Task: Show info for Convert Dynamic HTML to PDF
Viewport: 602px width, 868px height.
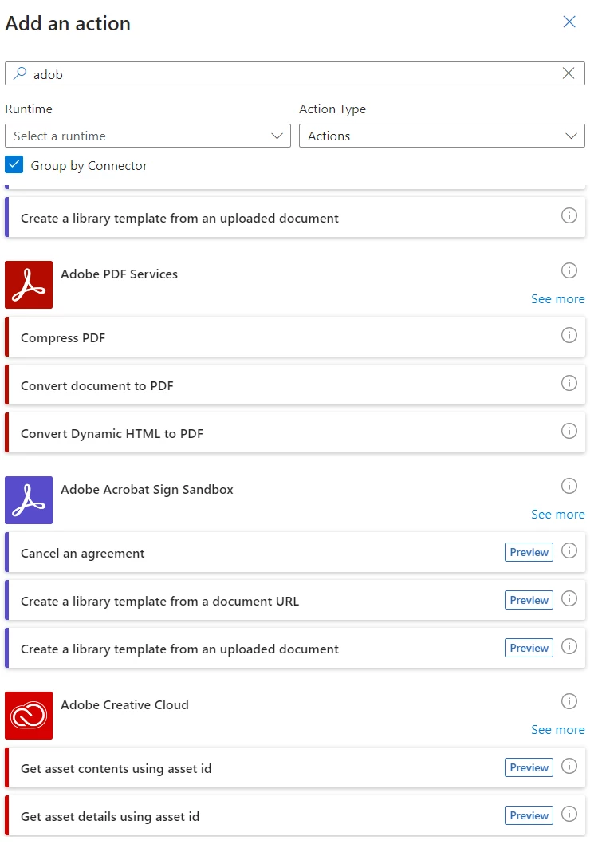Action: 569,432
